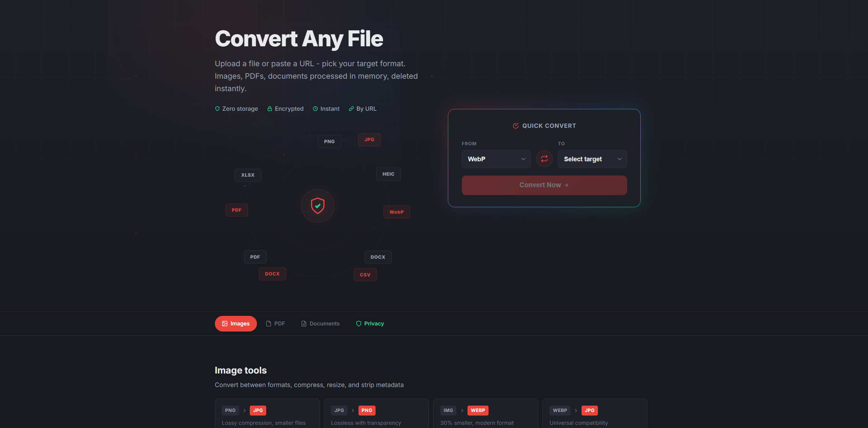The image size is (868, 428).
Task: Click the Image tools heading
Action: pyautogui.click(x=241, y=370)
